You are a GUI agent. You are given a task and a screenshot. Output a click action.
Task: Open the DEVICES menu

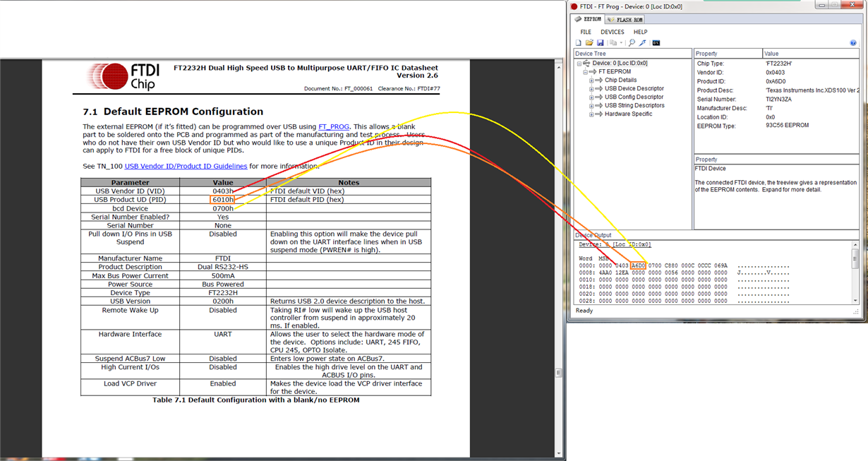(x=613, y=32)
